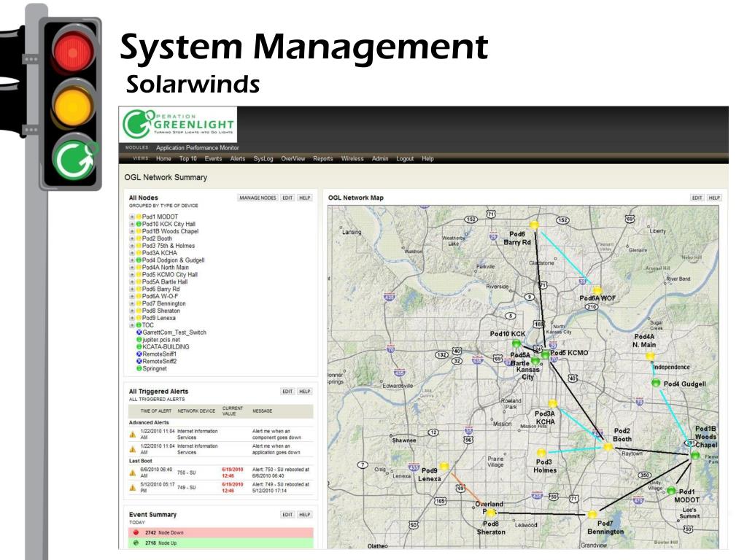Click the status icon beside KCATA-BUILDING
Image resolution: width=747 pixels, height=560 pixels.
[x=139, y=347]
